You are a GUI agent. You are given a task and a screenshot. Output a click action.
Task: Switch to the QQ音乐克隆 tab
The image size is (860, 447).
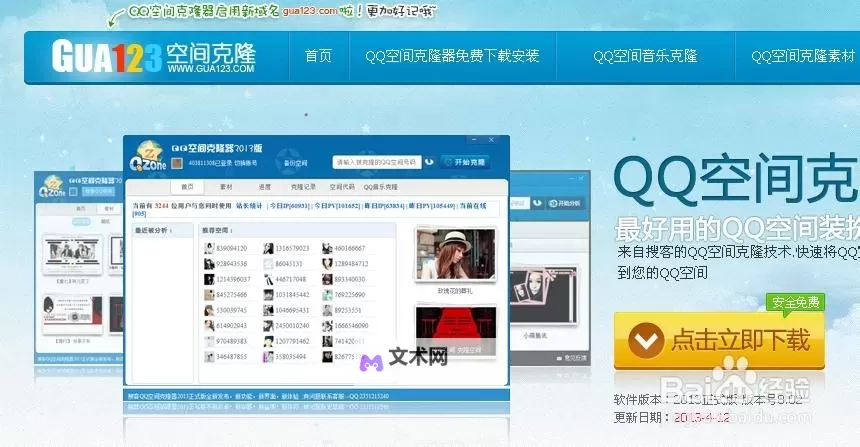[381, 187]
